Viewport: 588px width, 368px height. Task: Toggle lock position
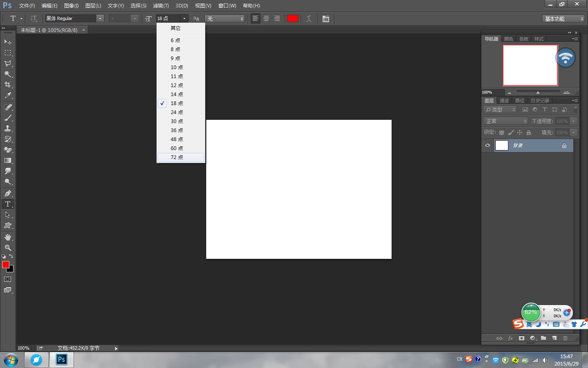(520, 132)
